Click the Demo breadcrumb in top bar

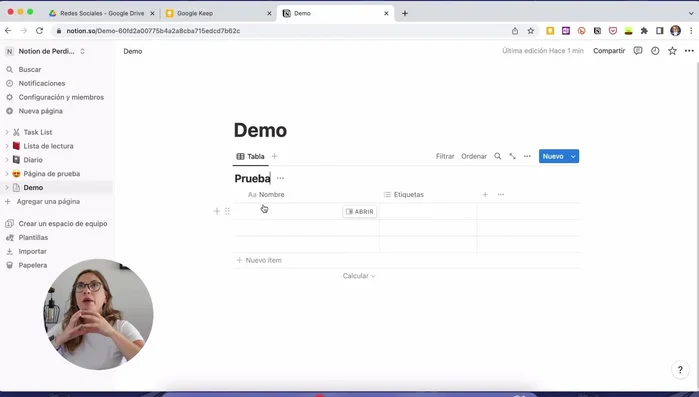pyautogui.click(x=133, y=51)
